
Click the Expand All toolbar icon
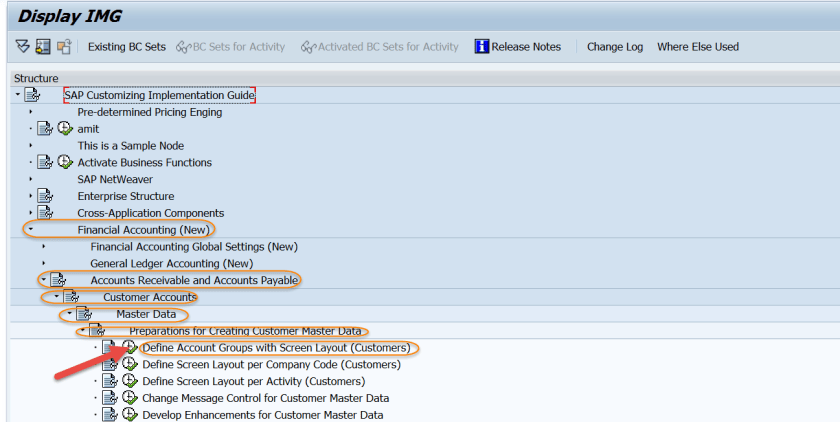[x=22, y=47]
